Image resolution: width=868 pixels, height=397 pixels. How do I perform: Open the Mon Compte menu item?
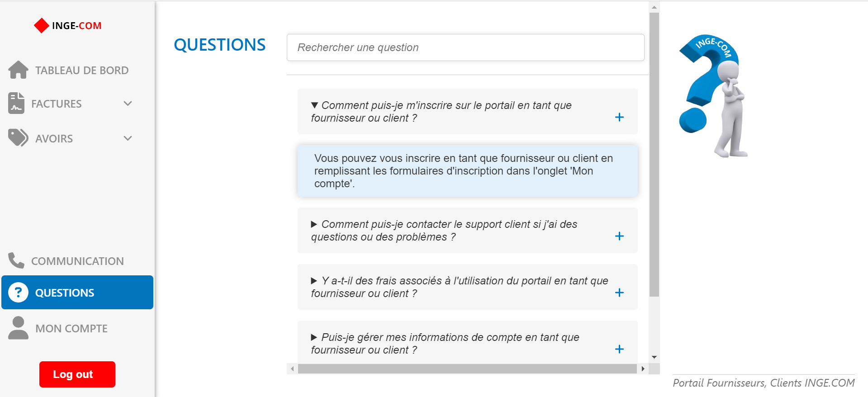click(71, 329)
